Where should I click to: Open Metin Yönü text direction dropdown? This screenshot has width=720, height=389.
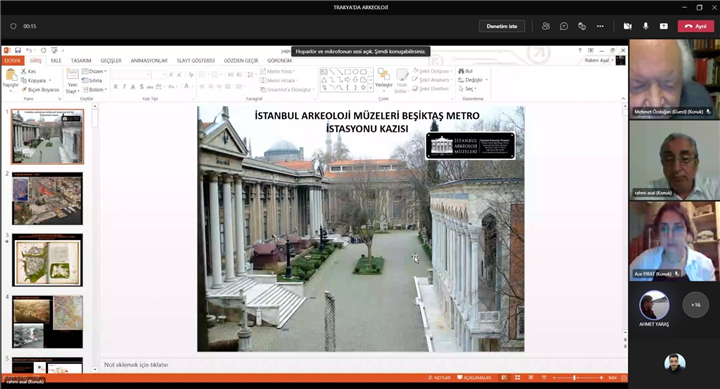pyautogui.click(x=277, y=71)
